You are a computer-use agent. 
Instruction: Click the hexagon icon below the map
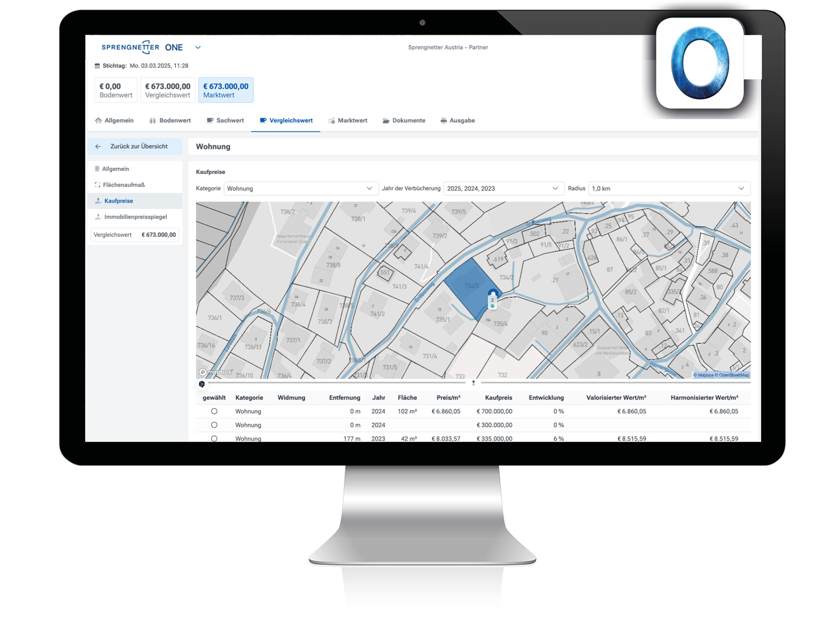coord(202,384)
